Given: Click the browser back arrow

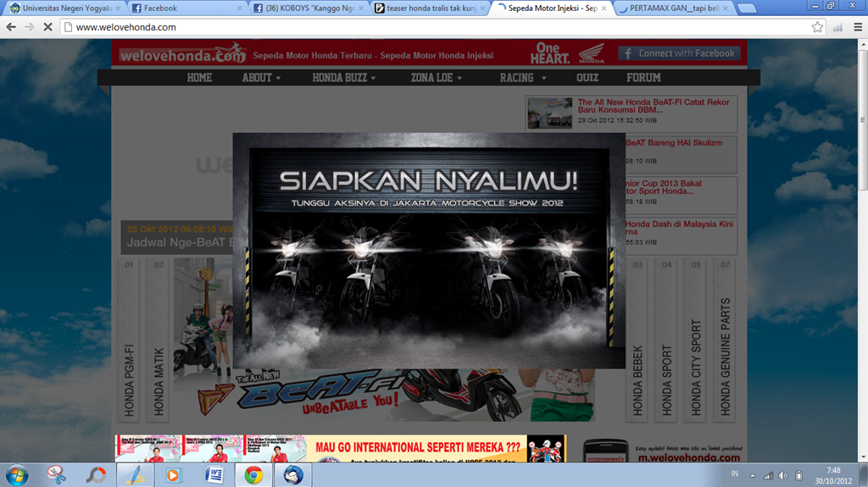Looking at the screenshot, I should (11, 27).
